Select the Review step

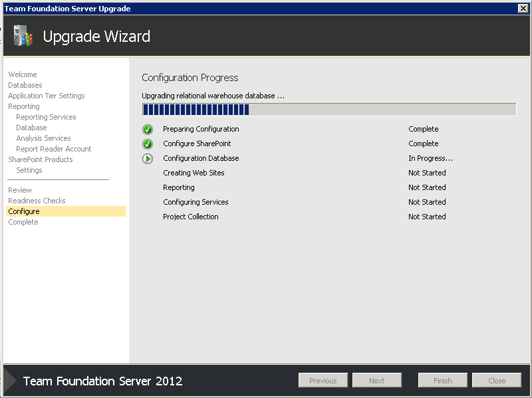click(20, 190)
